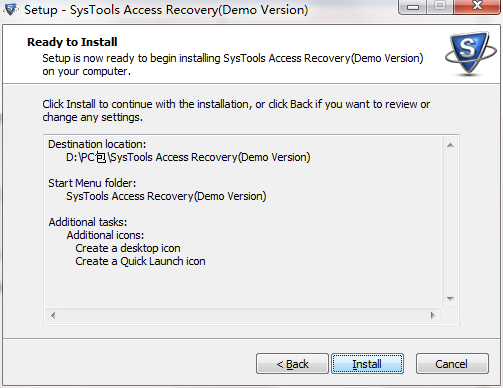The height and width of the screenshot is (388, 503).
Task: Minimize the setup window
Action: tap(413, 6)
